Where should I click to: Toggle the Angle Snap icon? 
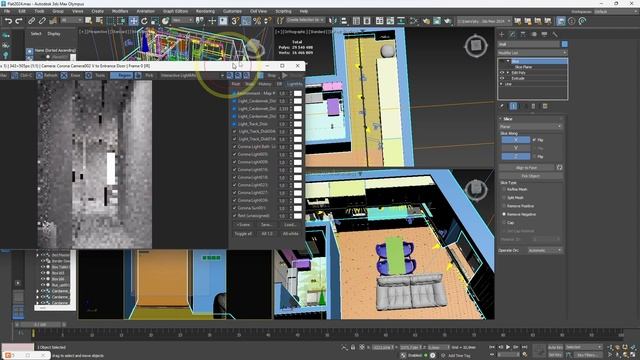[246, 21]
